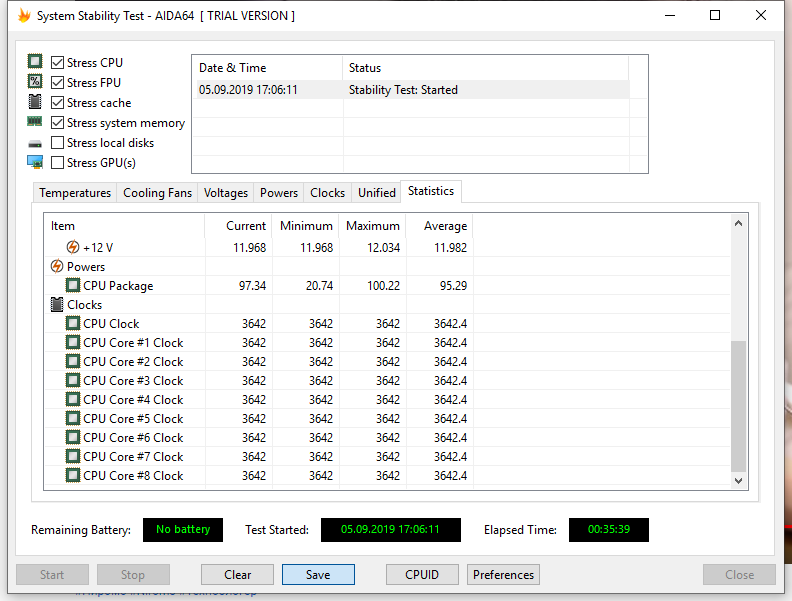Enable the Stress GPU(s) checkbox

[58, 163]
